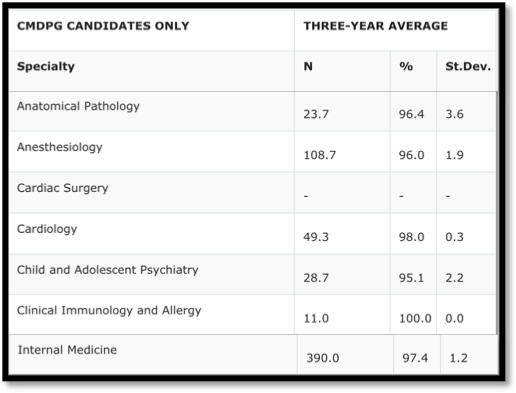Select Clinical Immunology and Allergy row
Screen dimensions: 516x393
pyautogui.click(x=252, y=314)
